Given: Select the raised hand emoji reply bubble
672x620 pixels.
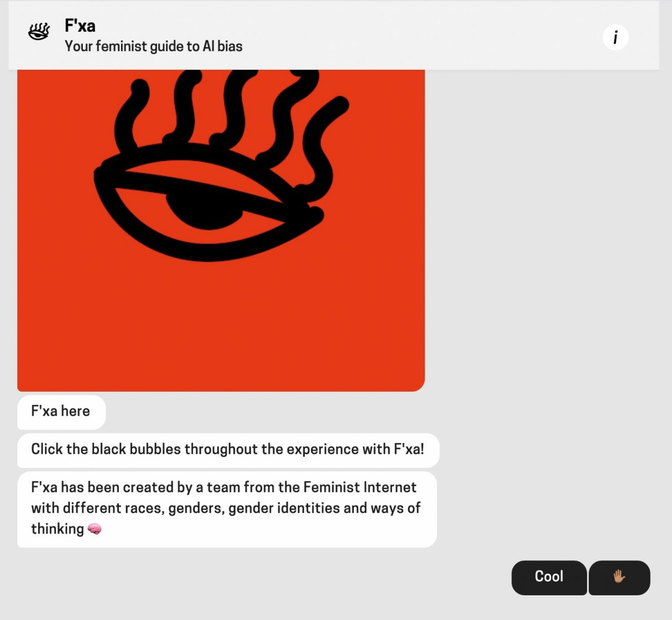Looking at the screenshot, I should pos(619,577).
